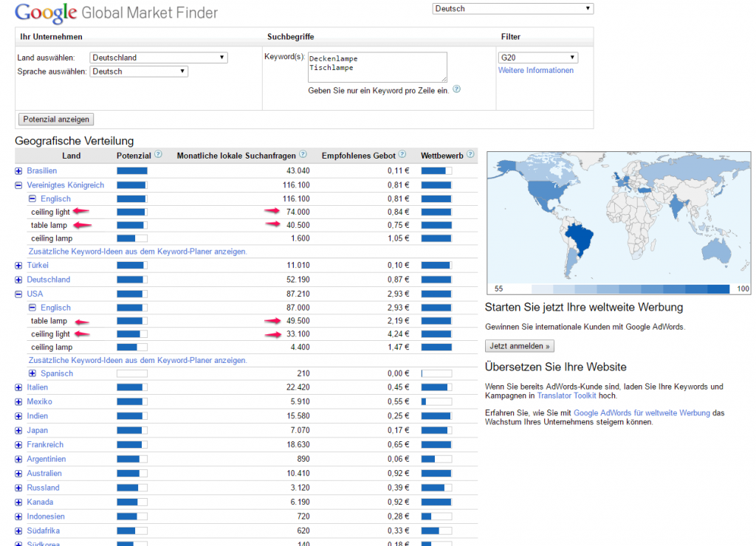
Task: Click the Indien country link
Action: (x=37, y=416)
